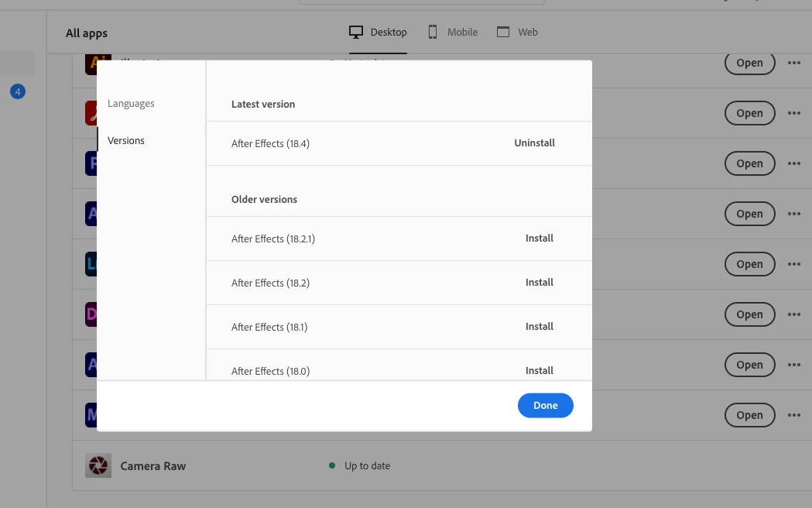Click the partially hidden Illustrator Ai icon
Viewport: 812px width, 508px height.
click(91, 63)
